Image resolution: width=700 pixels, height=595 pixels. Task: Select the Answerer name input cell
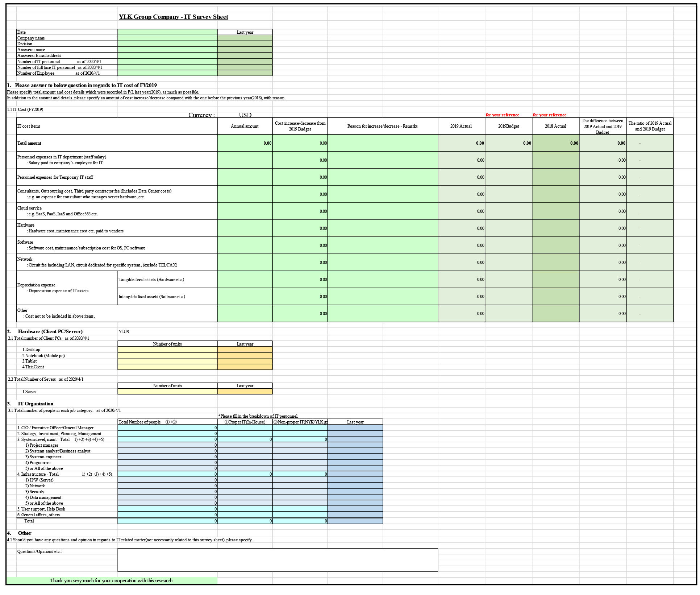(167, 50)
